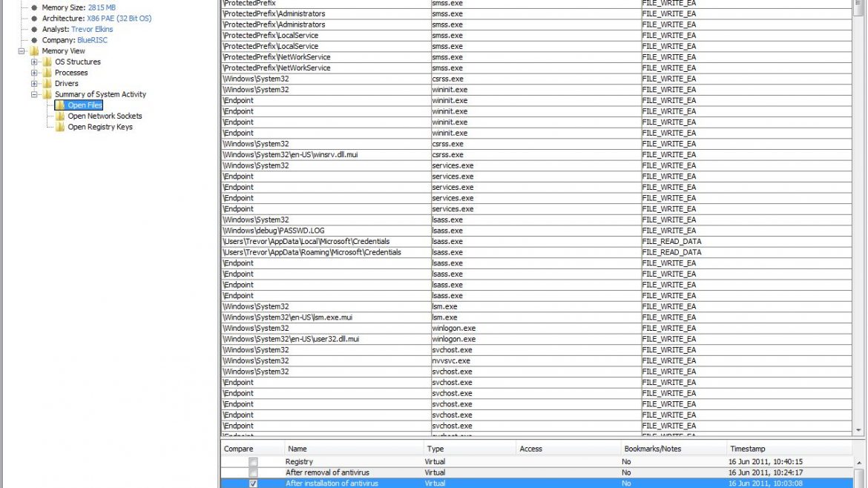Select the Registry snapshot row
Image resolution: width=868 pixels, height=488 pixels.
[536, 461]
